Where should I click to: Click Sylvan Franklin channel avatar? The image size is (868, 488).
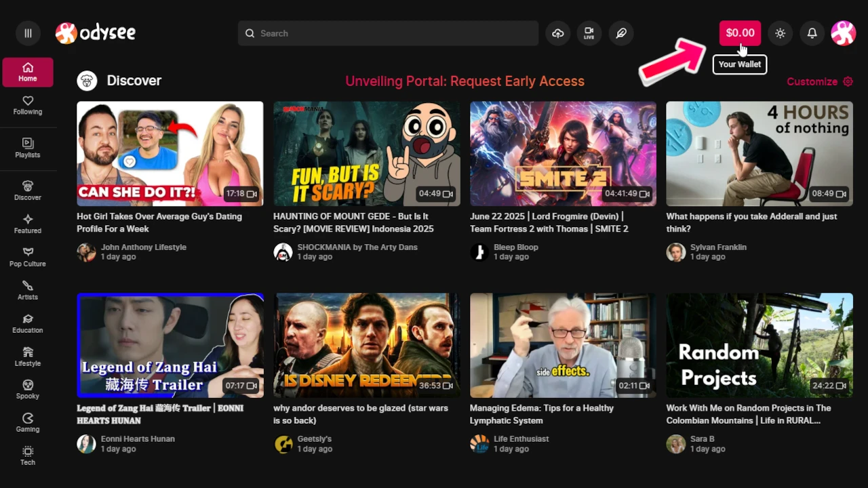coord(675,252)
